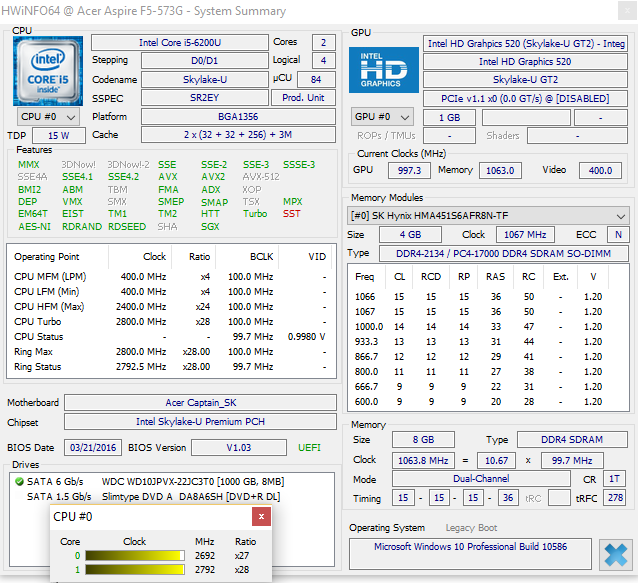
Task: Click the CPU HFM (Max) row
Action: click(170, 307)
